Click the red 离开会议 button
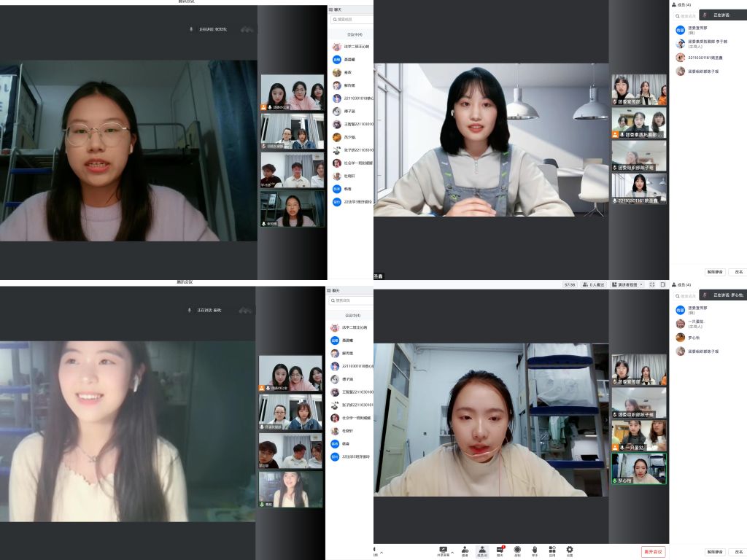The width and height of the screenshot is (747, 560). pyautogui.click(x=653, y=552)
